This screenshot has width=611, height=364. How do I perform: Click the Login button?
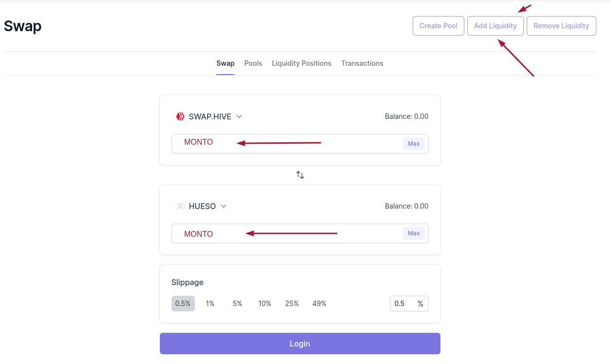[x=300, y=344]
